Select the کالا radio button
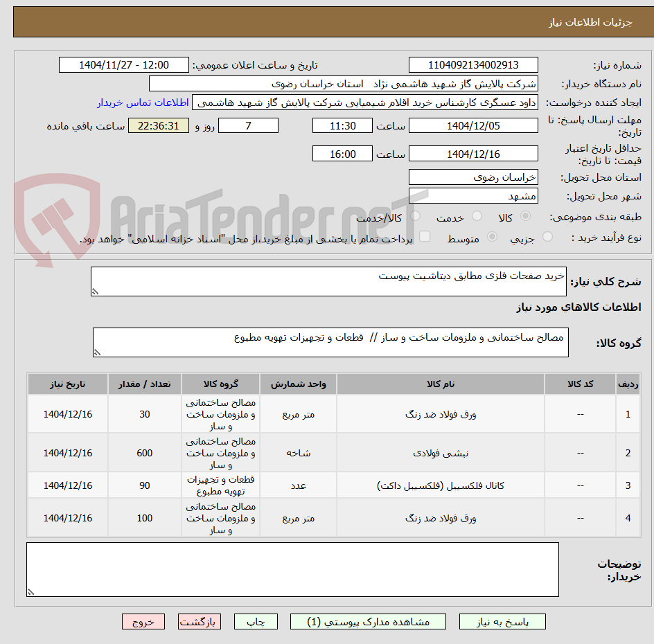This screenshot has width=654, height=644. click(x=526, y=216)
